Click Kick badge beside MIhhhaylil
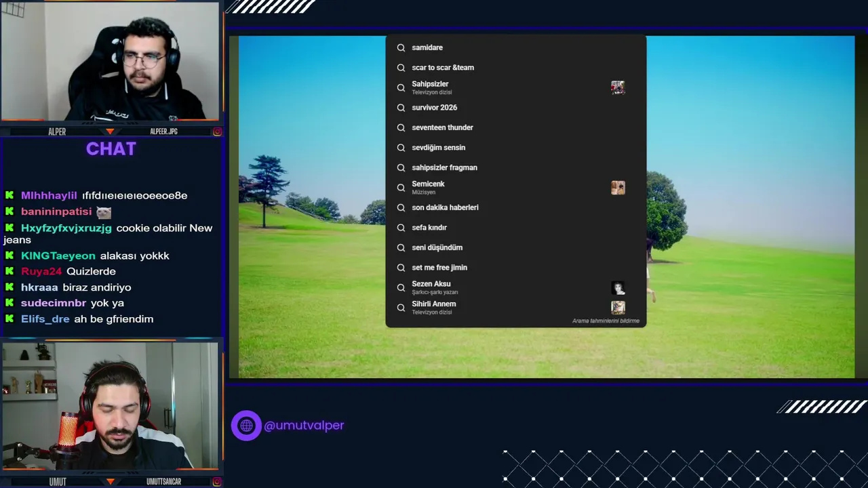This screenshot has width=868, height=488. [9, 195]
